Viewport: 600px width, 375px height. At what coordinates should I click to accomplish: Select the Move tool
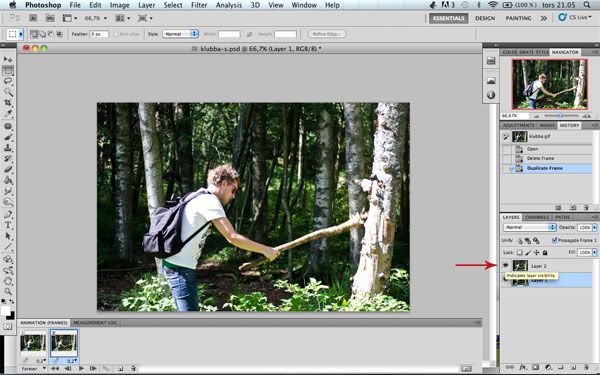8,59
